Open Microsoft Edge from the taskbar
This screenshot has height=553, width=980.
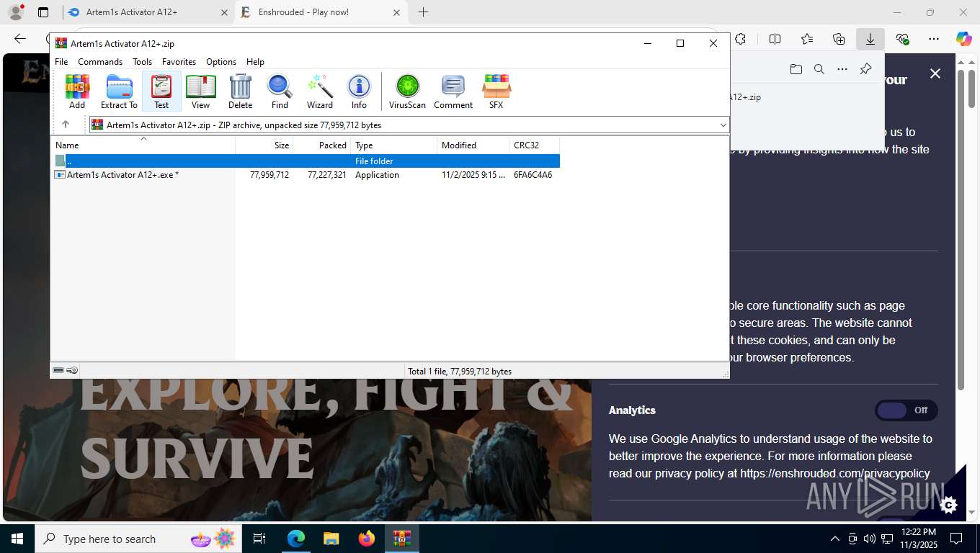pyautogui.click(x=296, y=539)
